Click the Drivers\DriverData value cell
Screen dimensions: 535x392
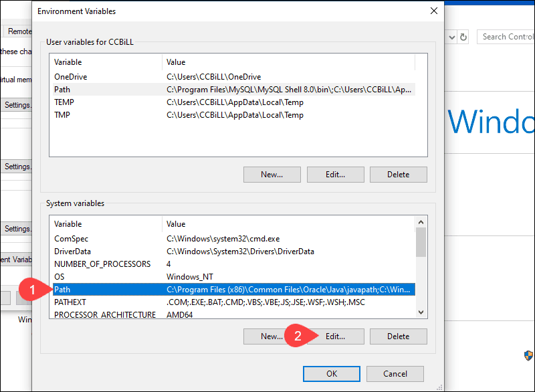point(240,252)
